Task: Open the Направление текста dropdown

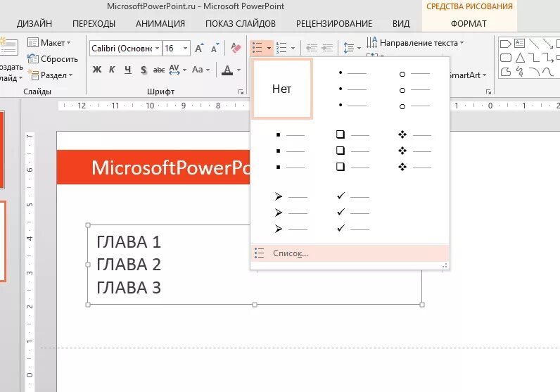Action: (415, 43)
